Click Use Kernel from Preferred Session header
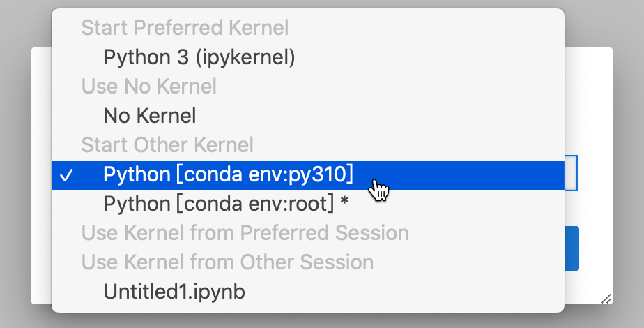 [x=245, y=232]
